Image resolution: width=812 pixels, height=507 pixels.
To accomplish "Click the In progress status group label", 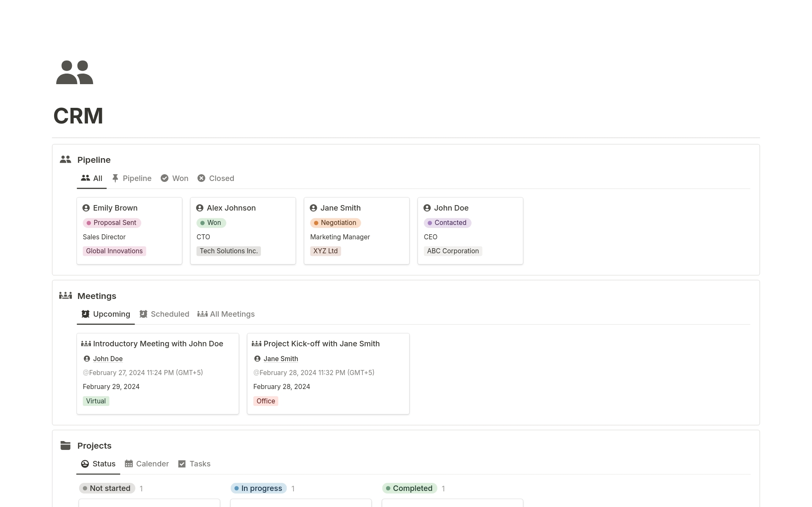I will tap(258, 488).
